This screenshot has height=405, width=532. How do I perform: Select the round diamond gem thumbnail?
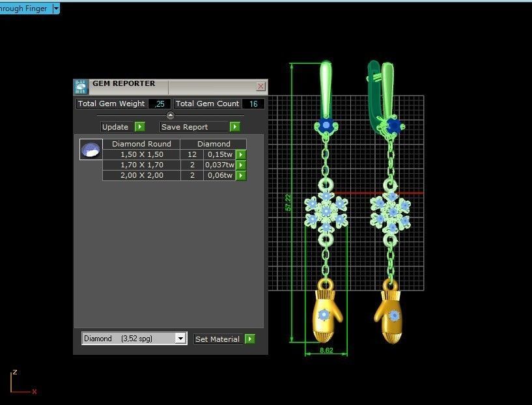(x=91, y=149)
